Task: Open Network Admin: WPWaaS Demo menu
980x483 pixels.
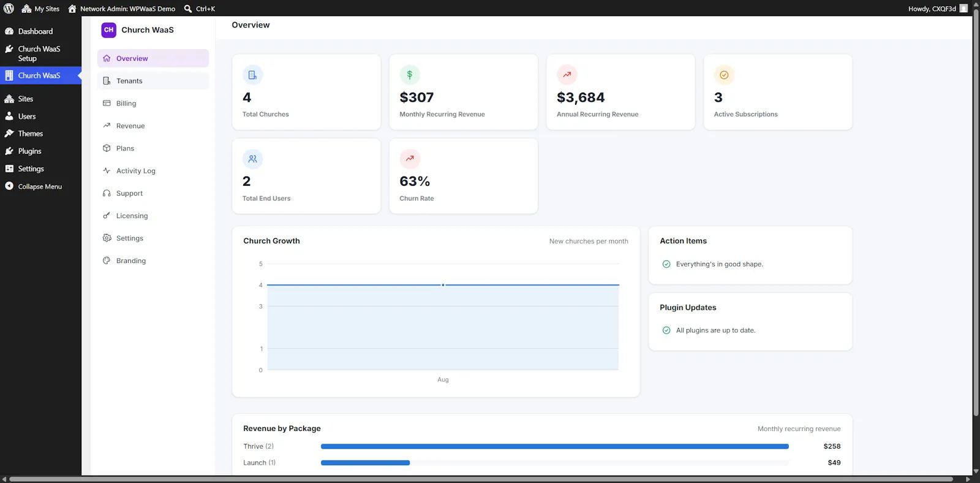Action: click(x=121, y=9)
